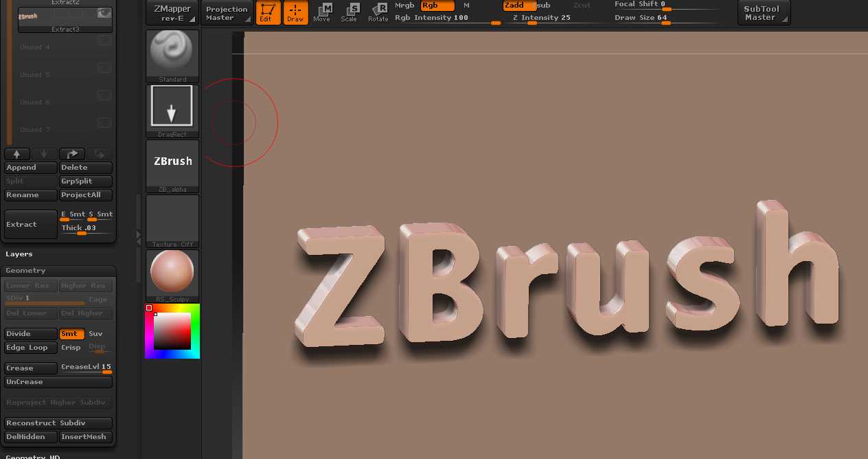Click the ProjectAll button
Viewport: 868px width, 459px height.
click(x=85, y=195)
